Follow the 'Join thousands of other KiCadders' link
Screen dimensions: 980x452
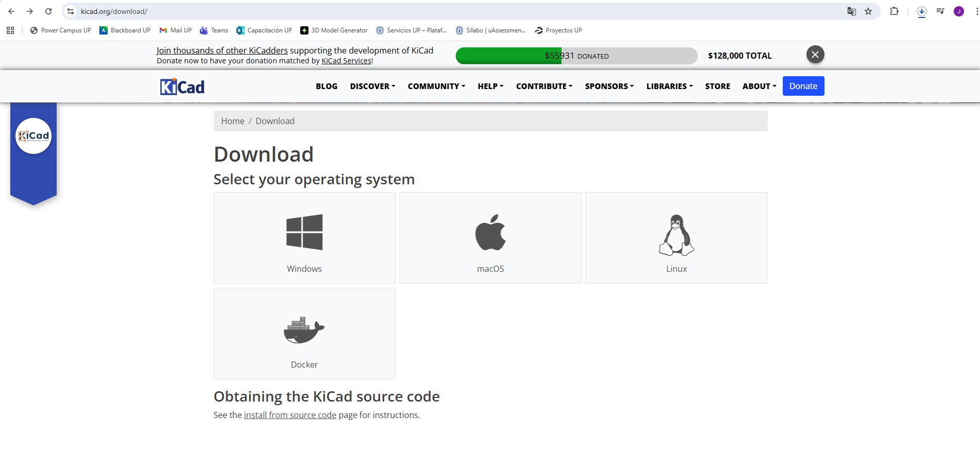coord(222,50)
